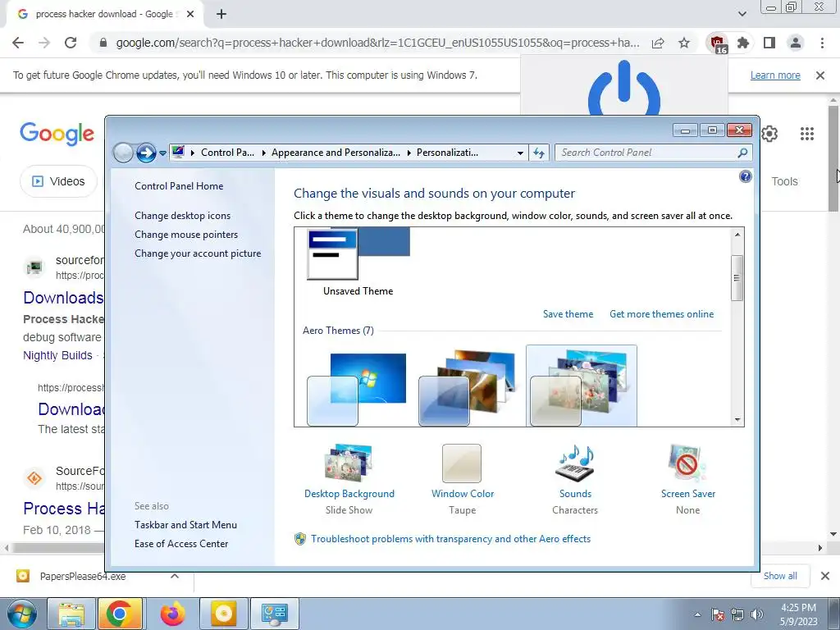
Task: Click the taskbar volume speaker icon
Action: (757, 614)
